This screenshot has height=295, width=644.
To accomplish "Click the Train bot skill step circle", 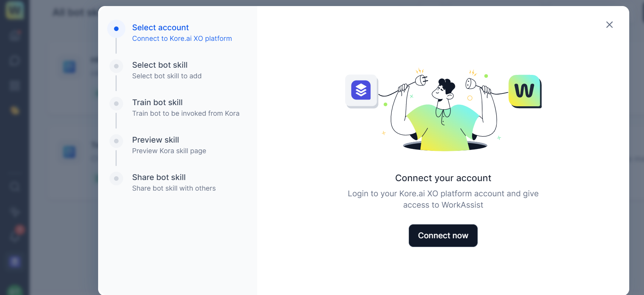I will pos(116,104).
